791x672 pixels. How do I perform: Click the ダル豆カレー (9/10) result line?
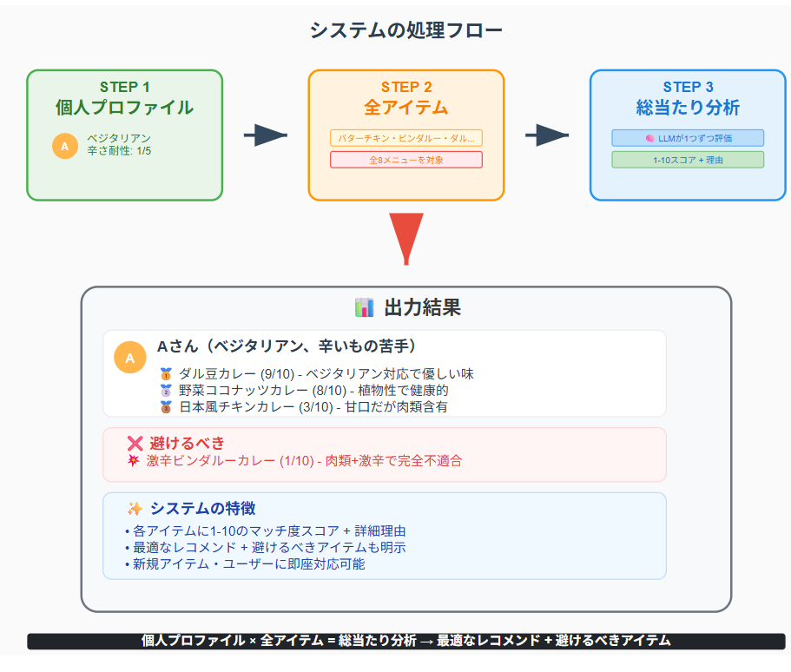coord(326,374)
